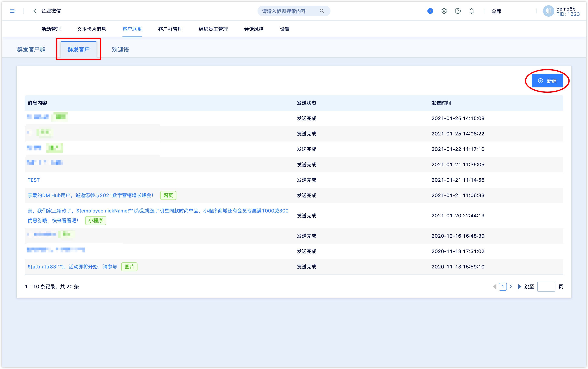Open the 客户群管理 menu
Image resolution: width=588 pixels, height=369 pixels.
point(170,29)
